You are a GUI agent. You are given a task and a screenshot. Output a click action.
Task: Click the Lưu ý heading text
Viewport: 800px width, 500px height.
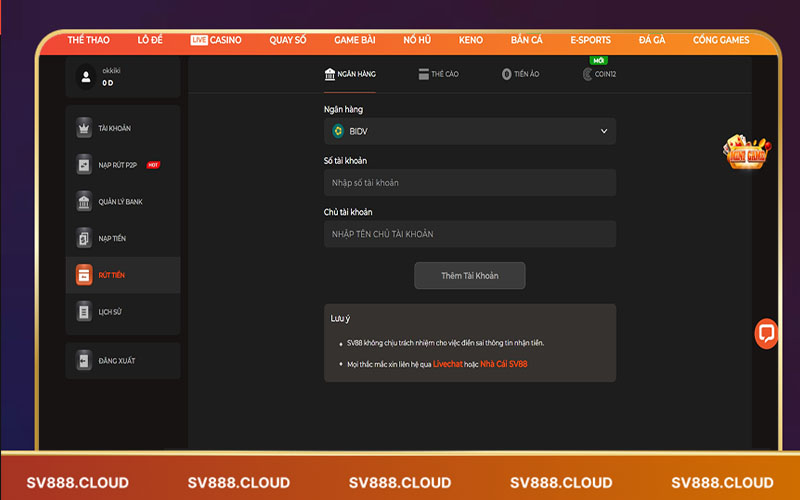tap(340, 318)
